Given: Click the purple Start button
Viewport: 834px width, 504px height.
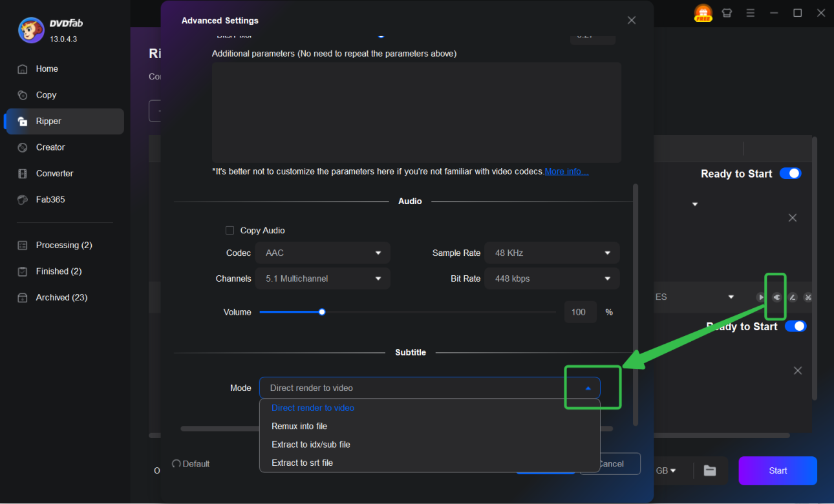Looking at the screenshot, I should (778, 470).
